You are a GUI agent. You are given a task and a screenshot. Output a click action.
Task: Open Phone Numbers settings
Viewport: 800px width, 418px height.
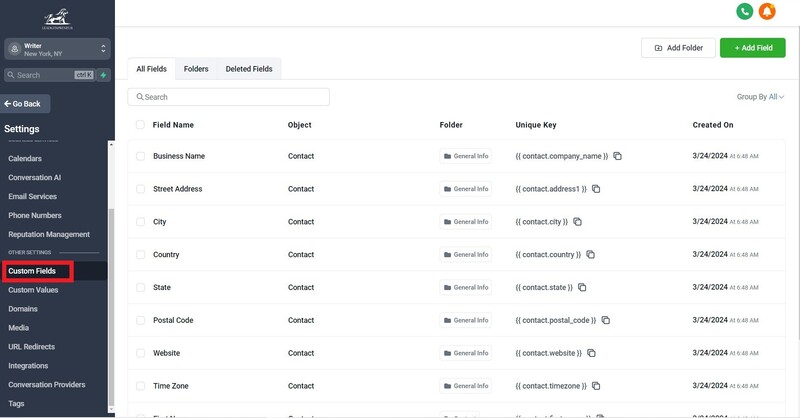[35, 215]
